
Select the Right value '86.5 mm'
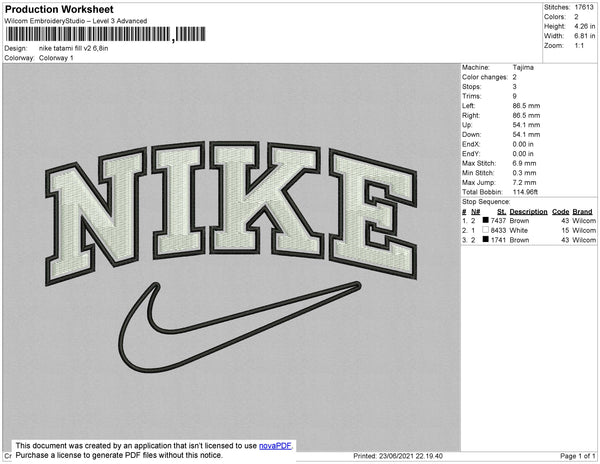point(526,115)
